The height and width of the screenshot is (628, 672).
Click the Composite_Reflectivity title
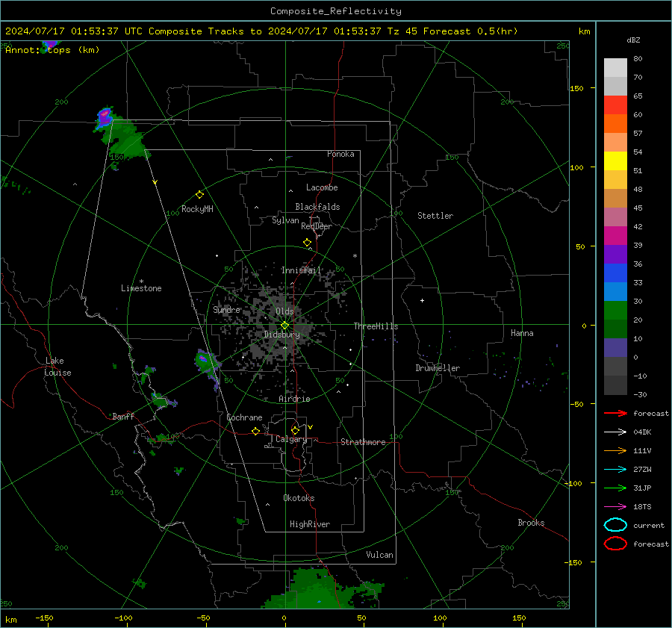336,11
